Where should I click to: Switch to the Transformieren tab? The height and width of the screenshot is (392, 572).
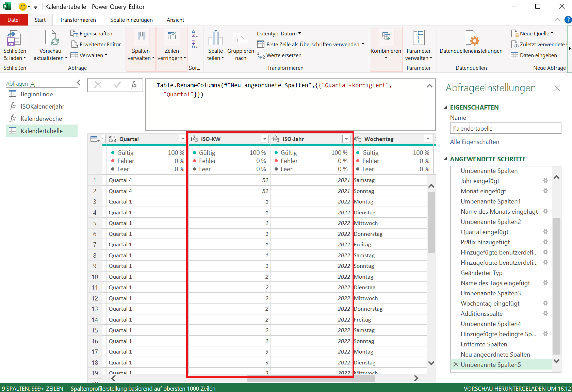tap(78, 20)
